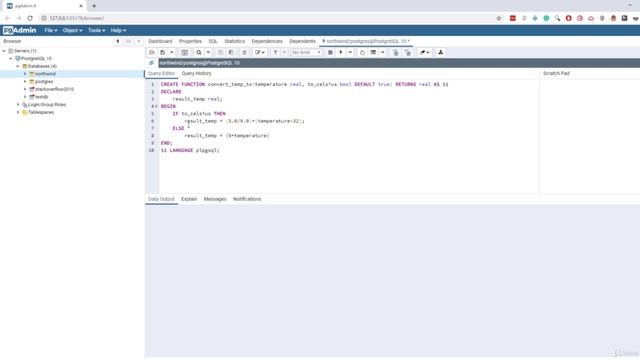Switch to the Properties tab
This screenshot has width=640, height=360.
click(x=190, y=41)
